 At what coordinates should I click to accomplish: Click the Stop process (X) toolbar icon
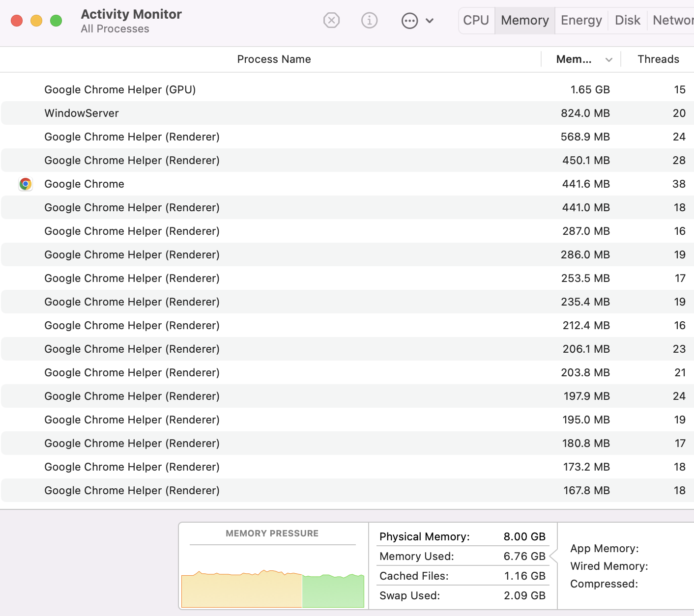pyautogui.click(x=331, y=21)
